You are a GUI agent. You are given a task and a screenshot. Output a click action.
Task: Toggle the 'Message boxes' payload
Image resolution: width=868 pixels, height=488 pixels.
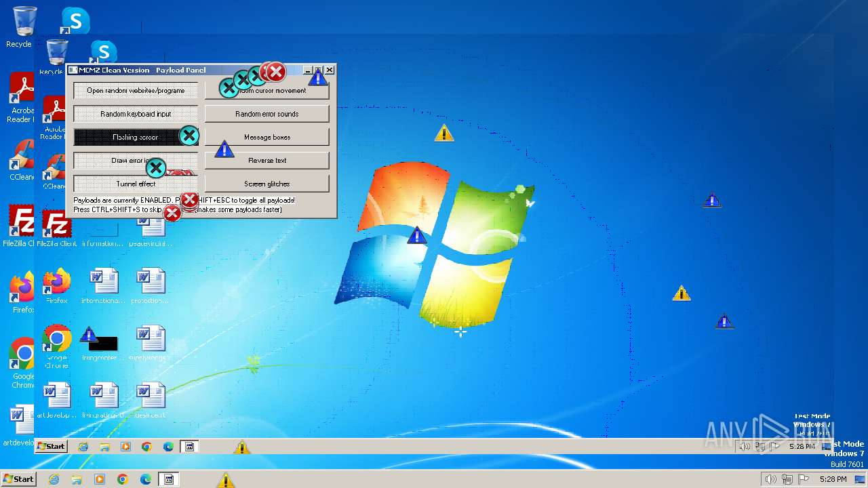[x=267, y=137]
